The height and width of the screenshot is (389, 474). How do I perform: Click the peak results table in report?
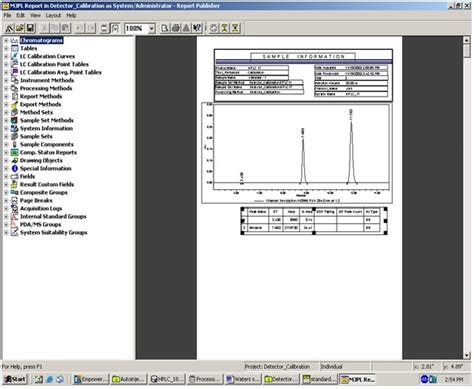[x=314, y=221]
